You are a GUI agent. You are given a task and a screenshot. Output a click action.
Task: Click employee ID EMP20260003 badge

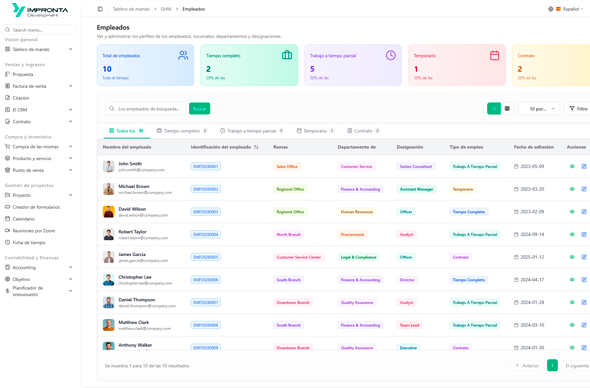pyautogui.click(x=205, y=212)
